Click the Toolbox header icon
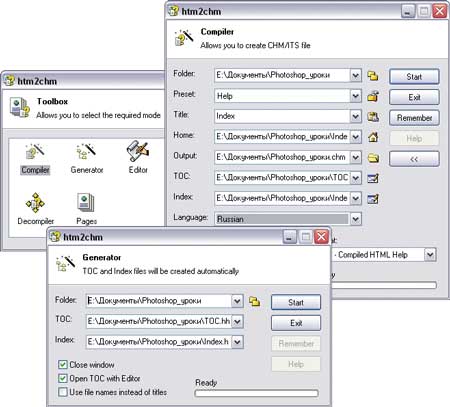This screenshot has width=450, height=407. click(19, 107)
